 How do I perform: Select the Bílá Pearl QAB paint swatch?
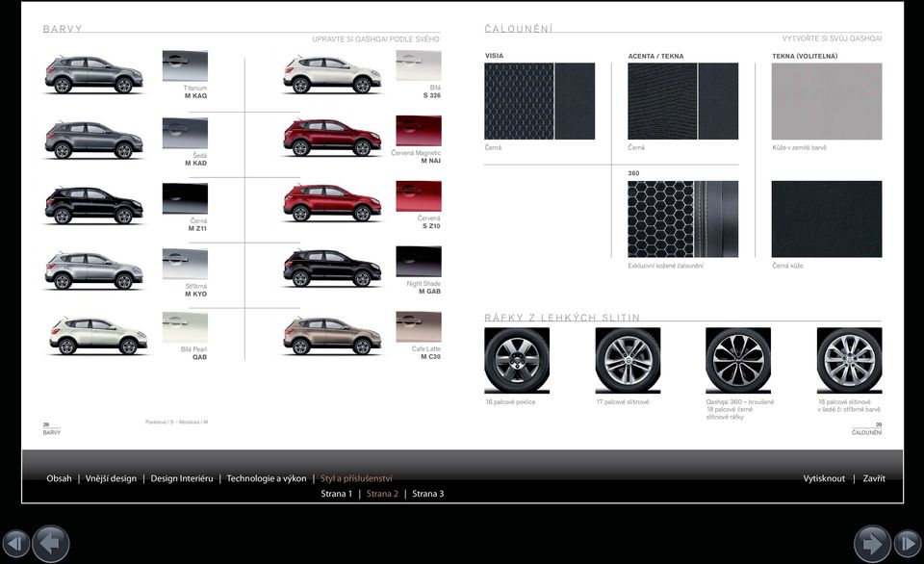185,327
